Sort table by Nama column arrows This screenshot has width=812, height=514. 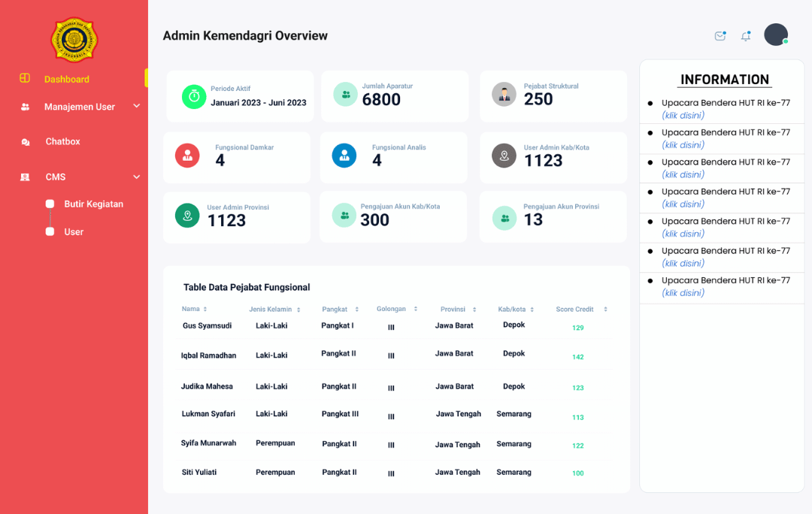(205, 310)
